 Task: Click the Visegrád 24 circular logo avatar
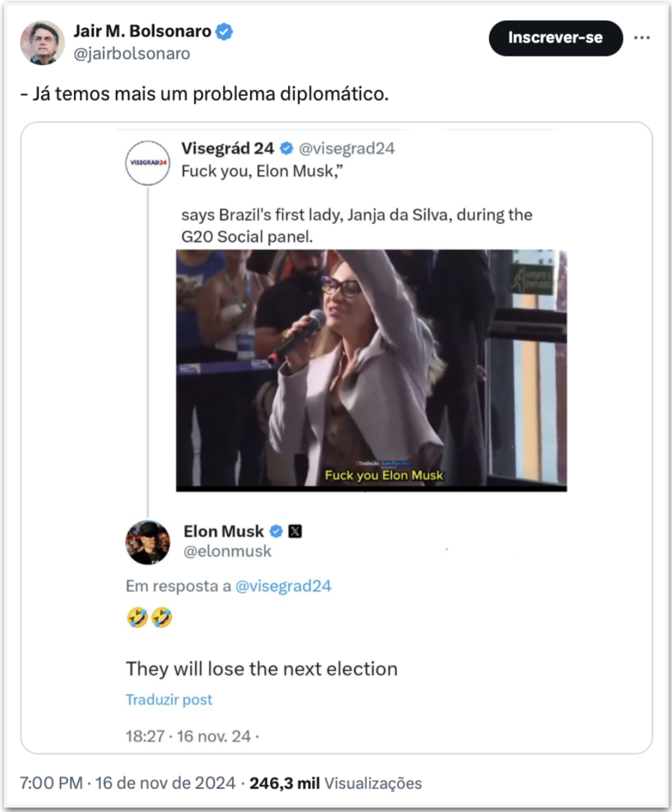(x=147, y=163)
